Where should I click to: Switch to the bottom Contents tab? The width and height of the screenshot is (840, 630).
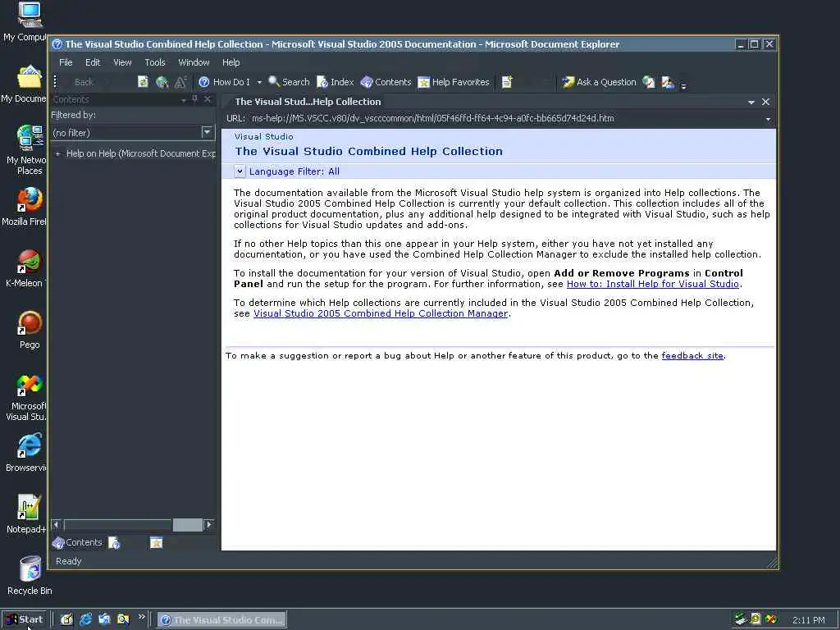[x=77, y=543]
